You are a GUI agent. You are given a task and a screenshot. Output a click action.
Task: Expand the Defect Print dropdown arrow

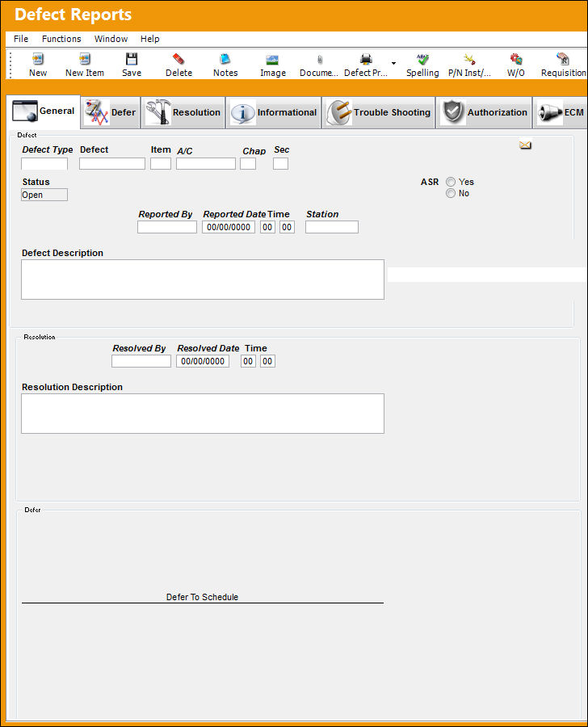click(x=393, y=63)
